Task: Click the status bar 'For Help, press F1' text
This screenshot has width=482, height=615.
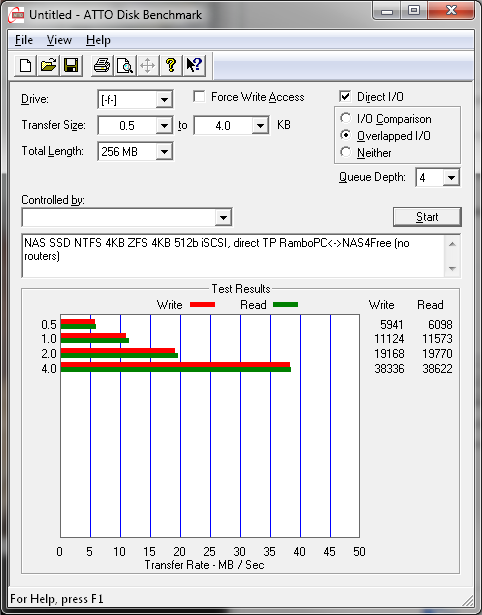Action: point(57,599)
